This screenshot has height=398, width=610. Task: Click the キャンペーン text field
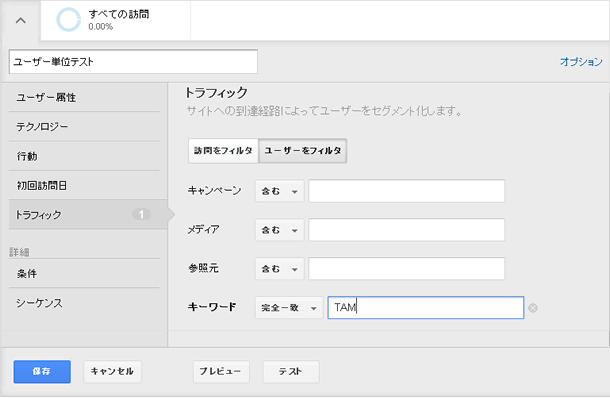click(x=407, y=191)
